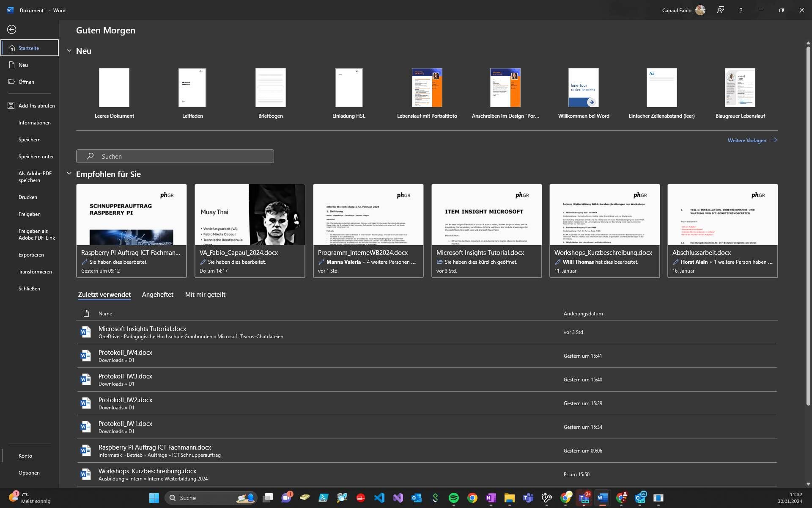Image resolution: width=812 pixels, height=508 pixels.
Task: Open help via the question mark icon
Action: pos(741,10)
